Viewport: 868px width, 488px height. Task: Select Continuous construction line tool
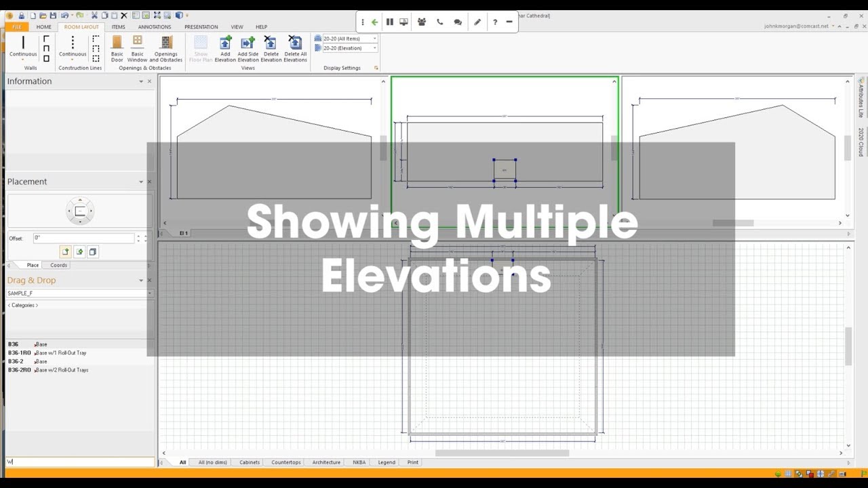[x=73, y=46]
